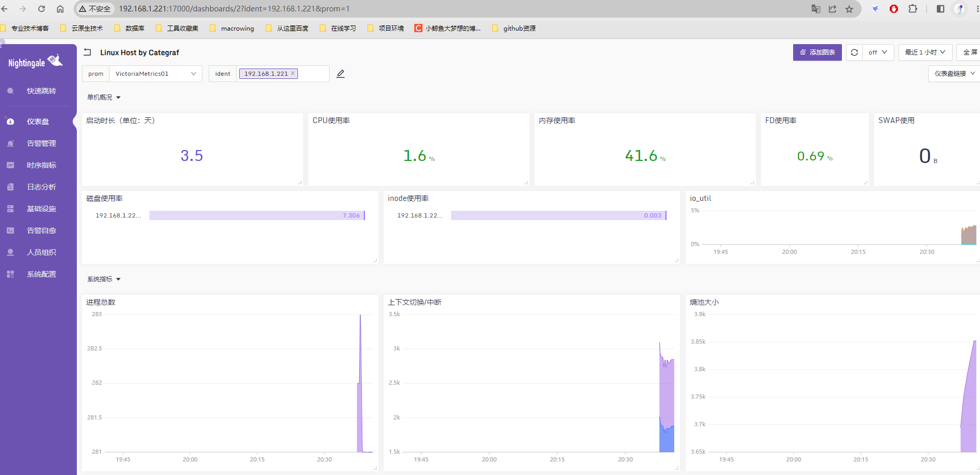Open the 从这里百度 bookmark folder

287,29
